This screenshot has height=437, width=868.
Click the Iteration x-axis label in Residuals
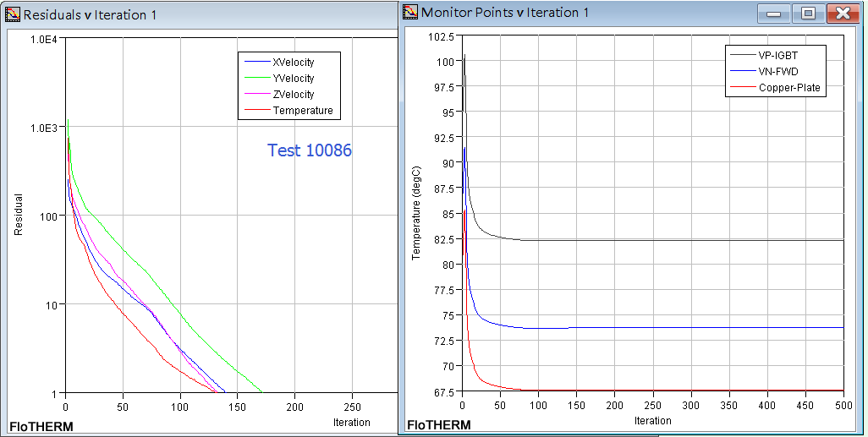click(352, 423)
